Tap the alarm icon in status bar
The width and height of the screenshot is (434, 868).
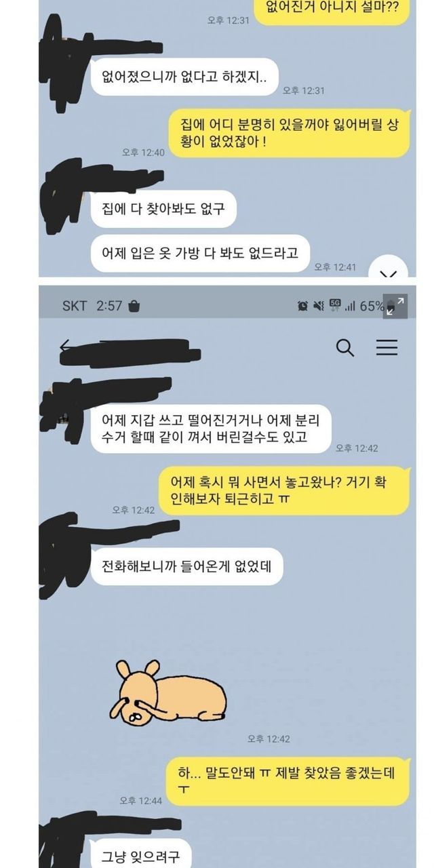[x=302, y=306]
